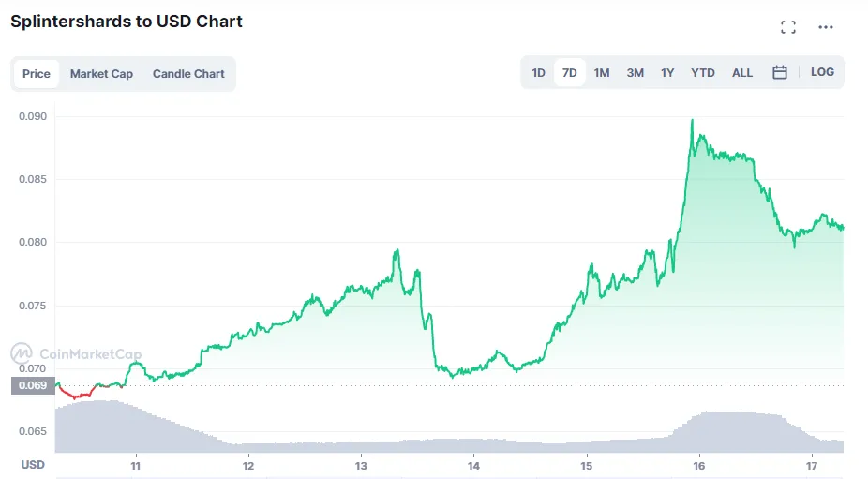
Task: Select the 1D time range
Action: (538, 72)
